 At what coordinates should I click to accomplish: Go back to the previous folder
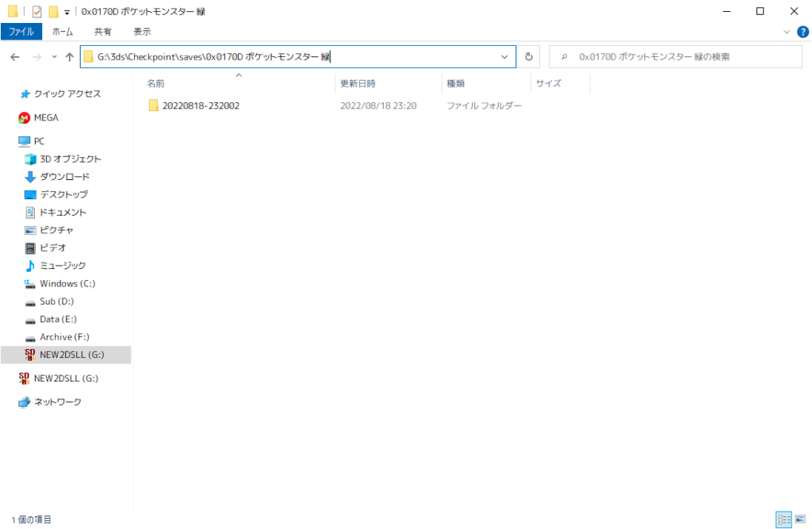point(15,57)
